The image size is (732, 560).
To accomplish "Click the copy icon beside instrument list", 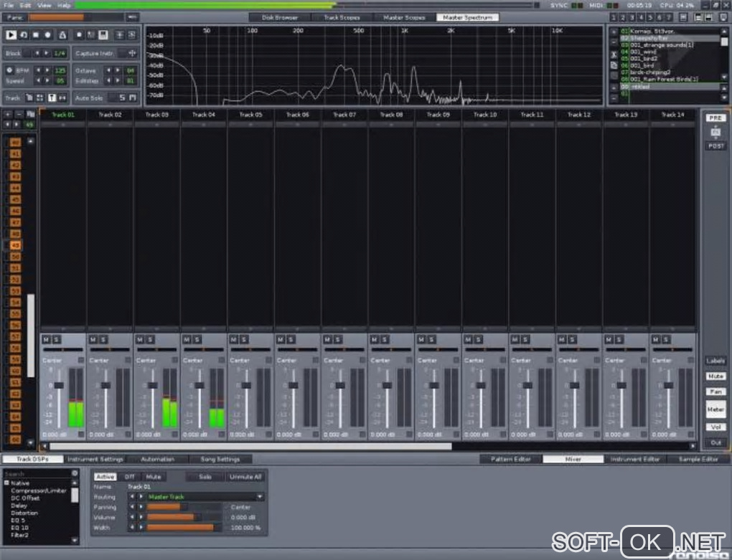I will [x=614, y=65].
